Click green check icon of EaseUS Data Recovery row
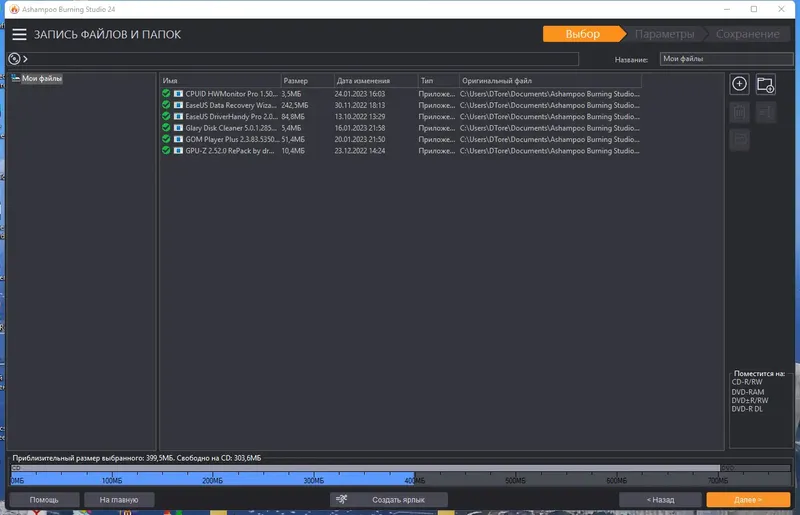 [x=166, y=105]
